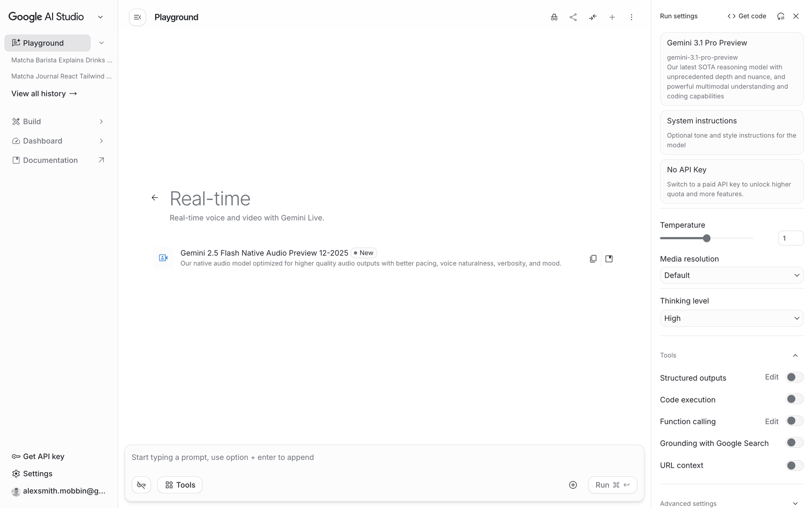The image size is (812, 508).
Task: Click the Dashboard gauge icon
Action: click(x=16, y=141)
